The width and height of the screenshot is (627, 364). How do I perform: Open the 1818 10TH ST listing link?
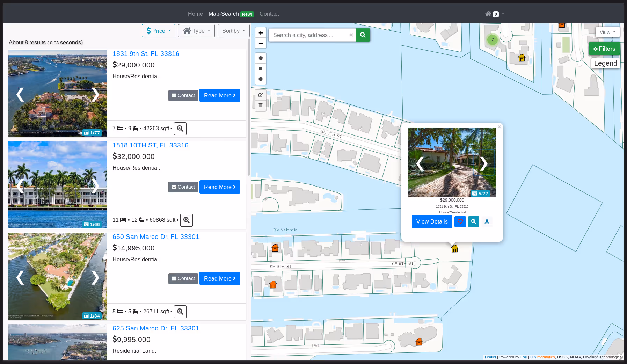click(x=150, y=145)
